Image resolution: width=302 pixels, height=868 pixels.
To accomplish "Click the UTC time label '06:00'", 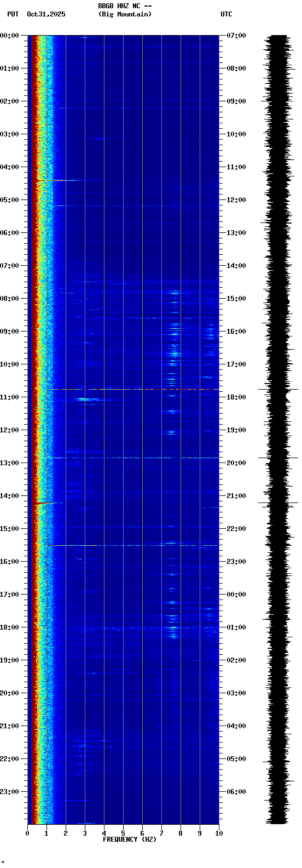I will tap(236, 792).
